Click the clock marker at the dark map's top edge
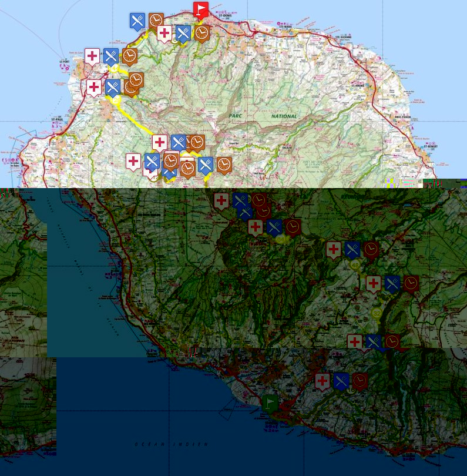 (x=259, y=200)
